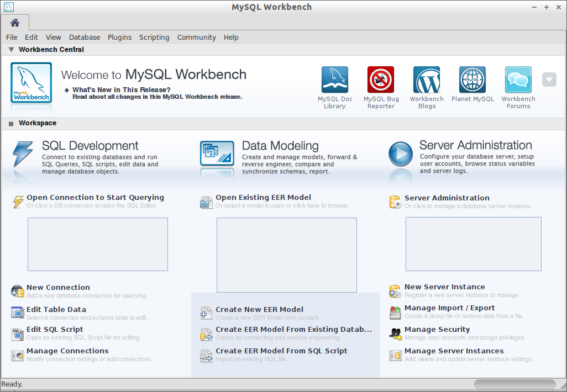Open the MySQL Doc Library icon
Viewport: 567px width, 392px height.
(335, 80)
